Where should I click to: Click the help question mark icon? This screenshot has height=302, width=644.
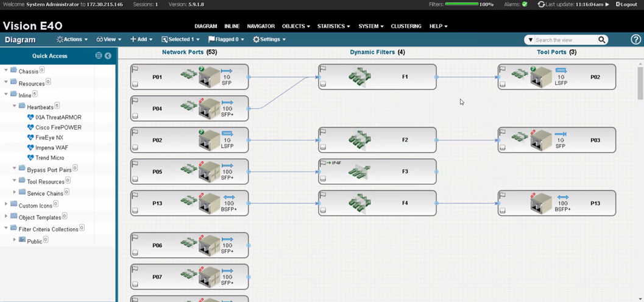635,40
